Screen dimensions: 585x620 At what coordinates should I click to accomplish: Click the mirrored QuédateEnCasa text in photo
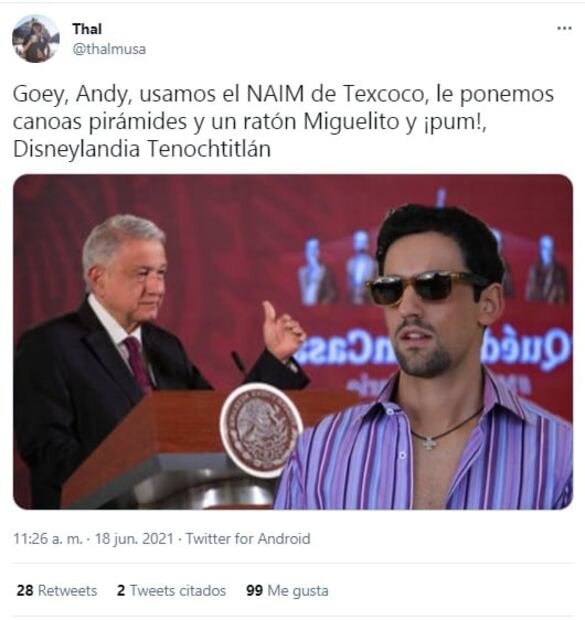pos(433,350)
